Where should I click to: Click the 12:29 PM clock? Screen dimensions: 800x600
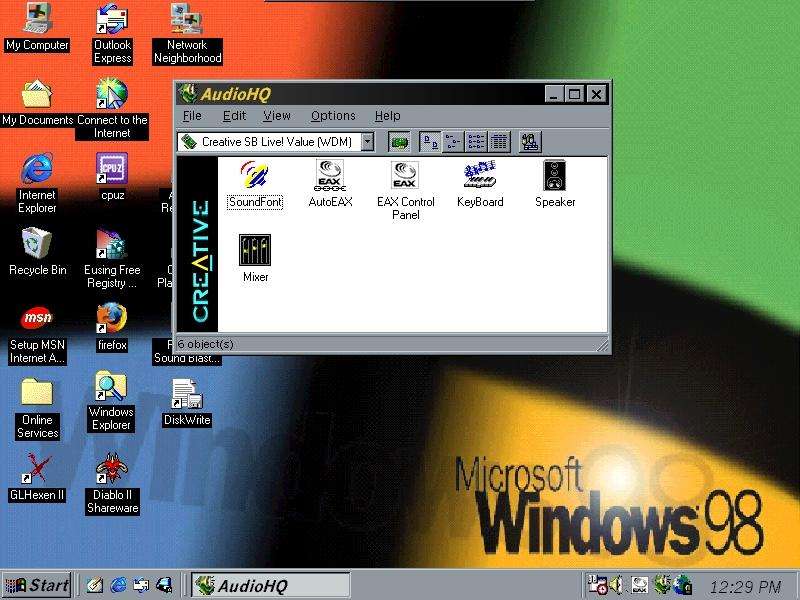point(745,587)
